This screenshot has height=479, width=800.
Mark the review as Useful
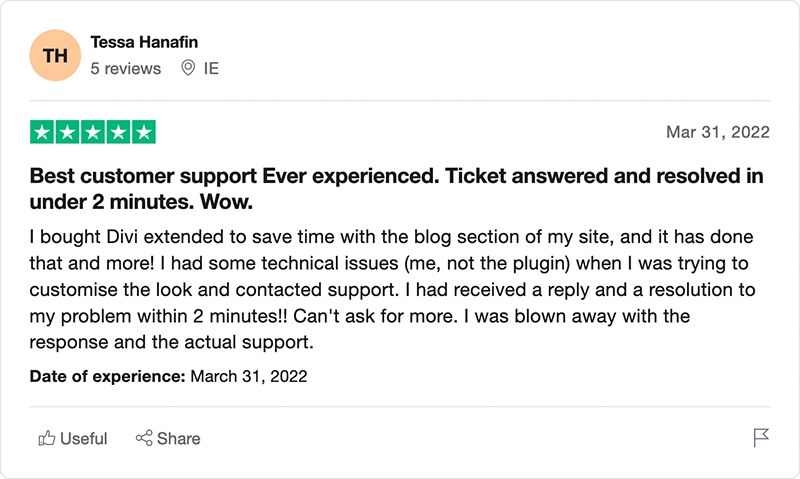click(x=73, y=438)
